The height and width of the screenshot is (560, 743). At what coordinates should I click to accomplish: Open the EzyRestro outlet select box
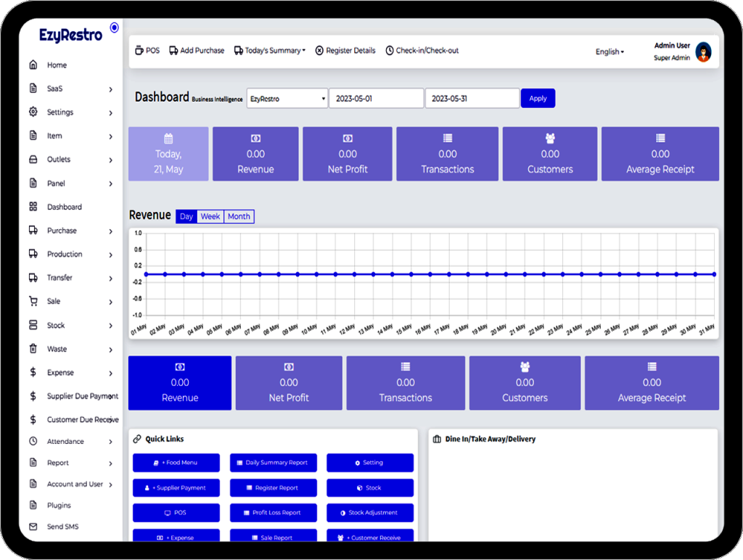tap(287, 99)
